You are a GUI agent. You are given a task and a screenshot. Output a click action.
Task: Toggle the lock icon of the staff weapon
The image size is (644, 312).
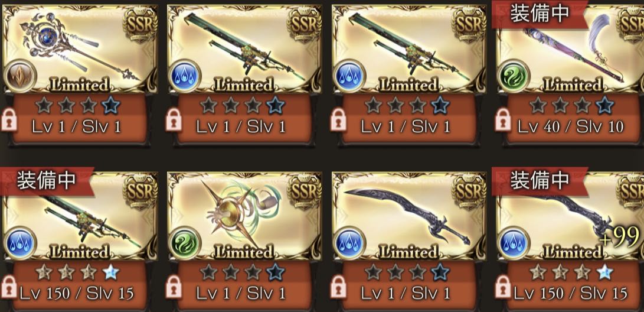pyautogui.click(x=9, y=119)
